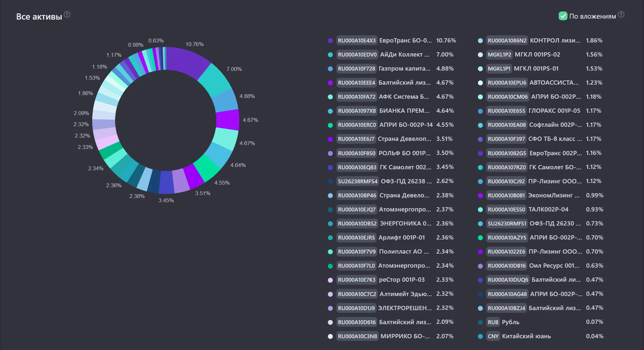Click the RU000A10AG48 ticker badge

coord(507,294)
